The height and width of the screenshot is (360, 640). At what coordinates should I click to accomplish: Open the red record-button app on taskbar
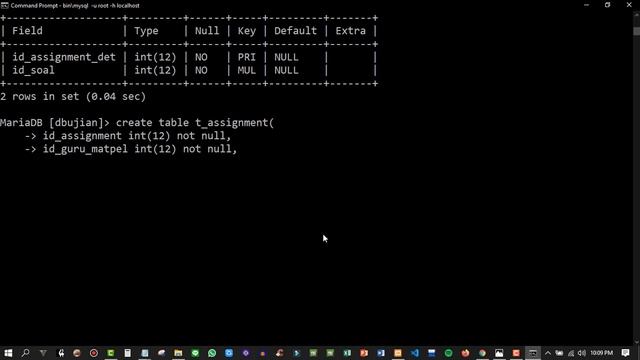click(x=93, y=353)
